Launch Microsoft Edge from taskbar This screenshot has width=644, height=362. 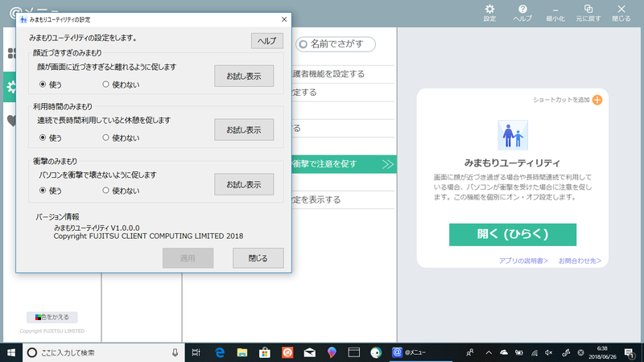pos(220,352)
